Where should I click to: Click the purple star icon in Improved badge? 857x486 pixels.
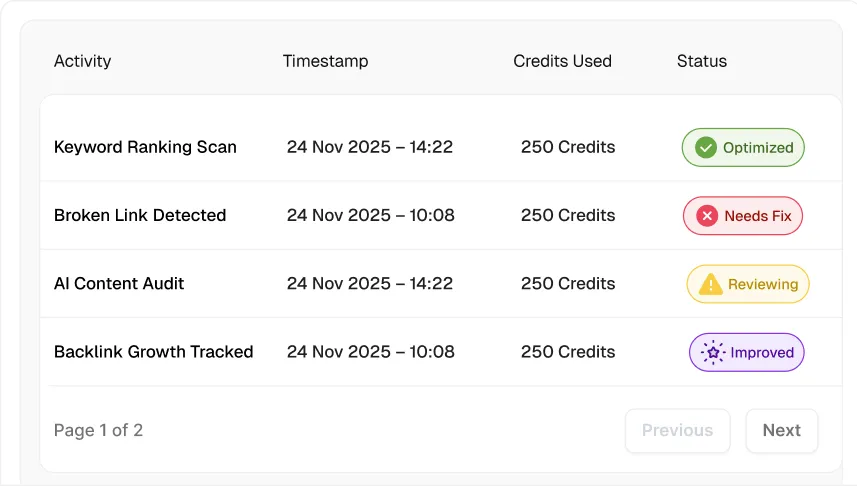coord(713,353)
